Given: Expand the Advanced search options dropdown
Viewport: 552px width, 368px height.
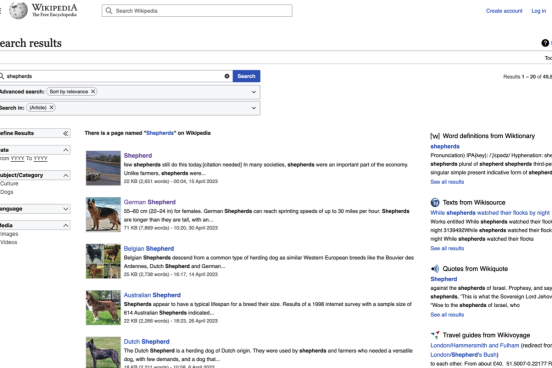Looking at the screenshot, I should (254, 92).
